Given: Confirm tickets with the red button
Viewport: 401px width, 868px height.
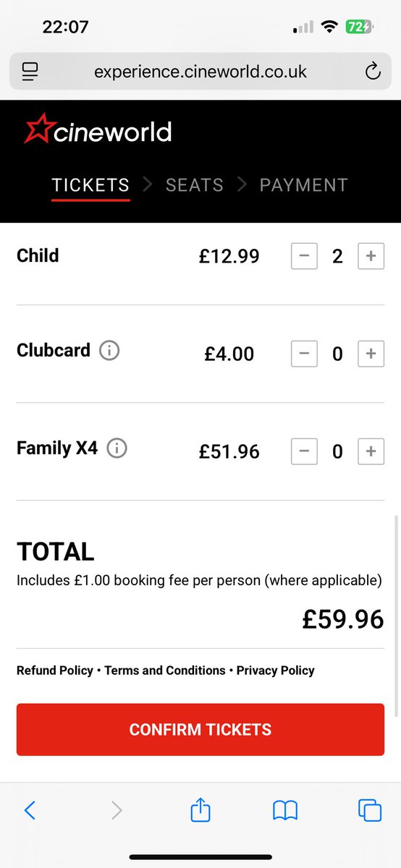Looking at the screenshot, I should click(200, 729).
